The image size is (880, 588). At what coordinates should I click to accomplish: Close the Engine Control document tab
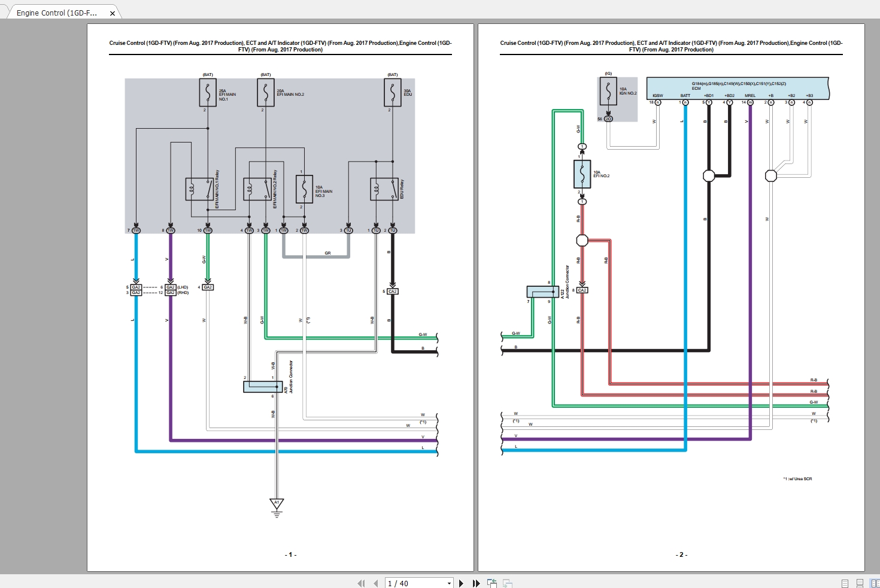click(112, 13)
